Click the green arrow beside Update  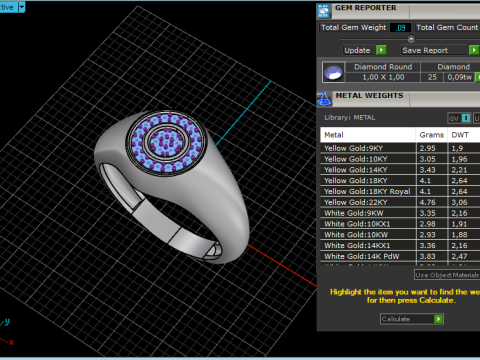click(381, 50)
